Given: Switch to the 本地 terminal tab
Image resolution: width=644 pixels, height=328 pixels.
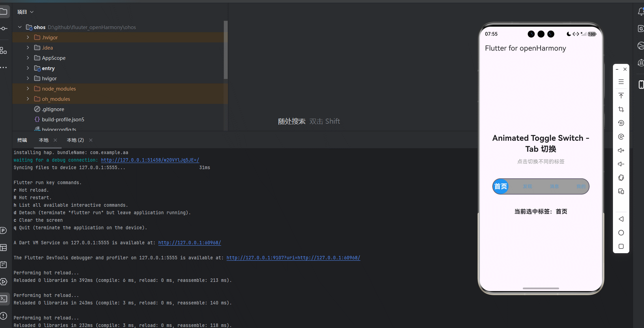Looking at the screenshot, I should point(44,140).
